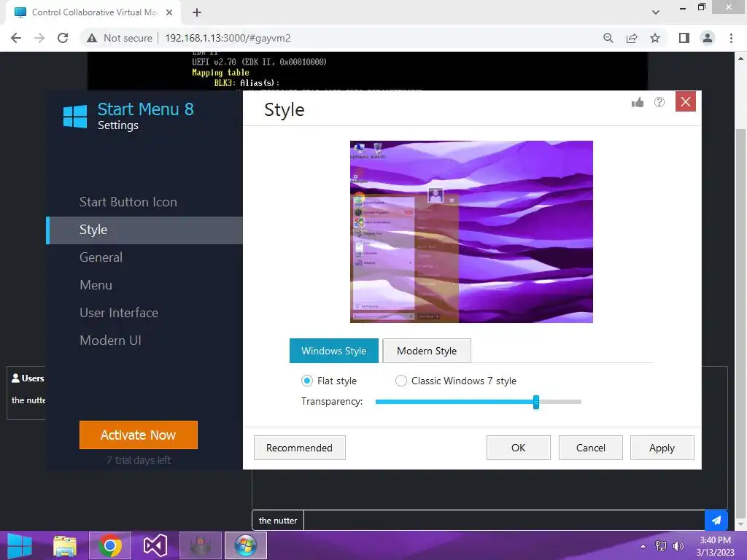747x560 pixels.
Task: Select the Control Collaborative Virtual Machine tab
Action: pos(94,12)
